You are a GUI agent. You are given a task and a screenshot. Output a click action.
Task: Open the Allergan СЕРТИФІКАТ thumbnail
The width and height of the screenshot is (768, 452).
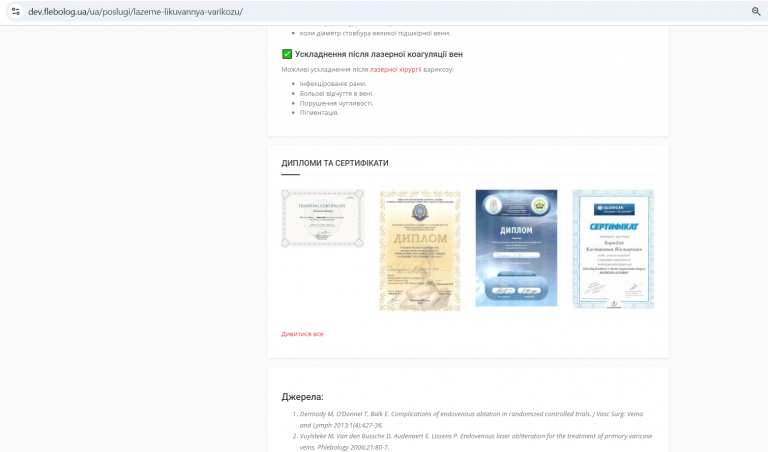(613, 249)
